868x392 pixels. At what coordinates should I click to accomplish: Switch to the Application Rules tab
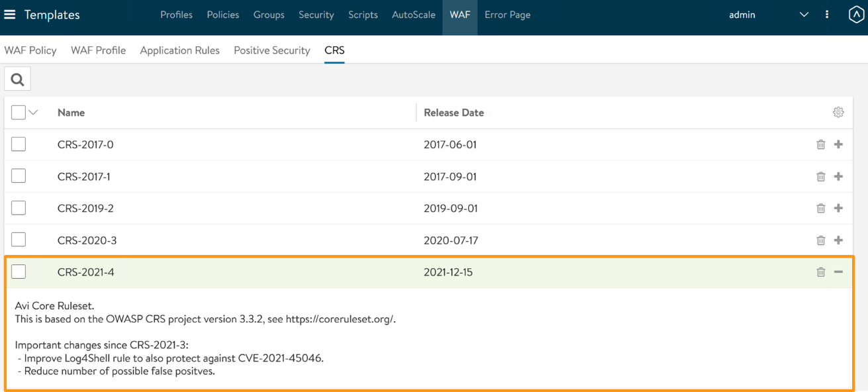point(180,50)
